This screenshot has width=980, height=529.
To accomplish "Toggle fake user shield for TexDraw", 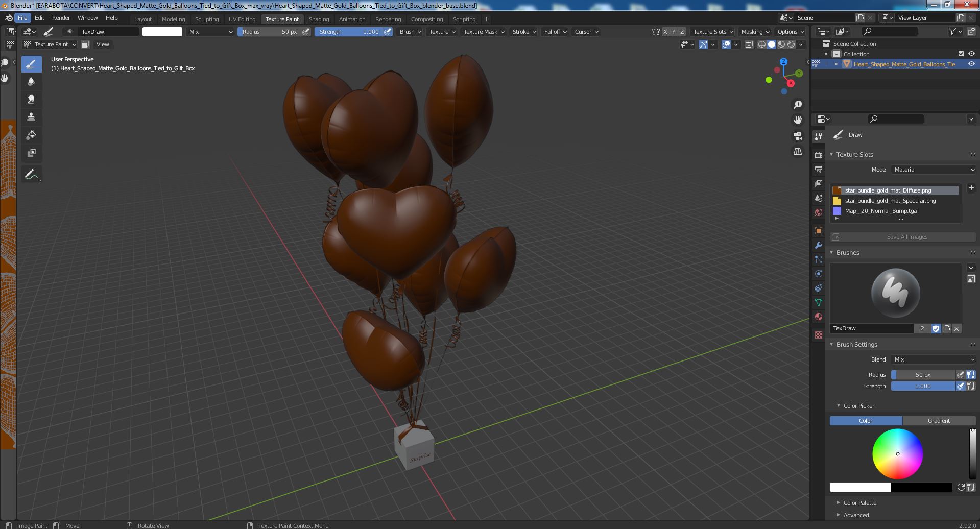I will (x=936, y=328).
